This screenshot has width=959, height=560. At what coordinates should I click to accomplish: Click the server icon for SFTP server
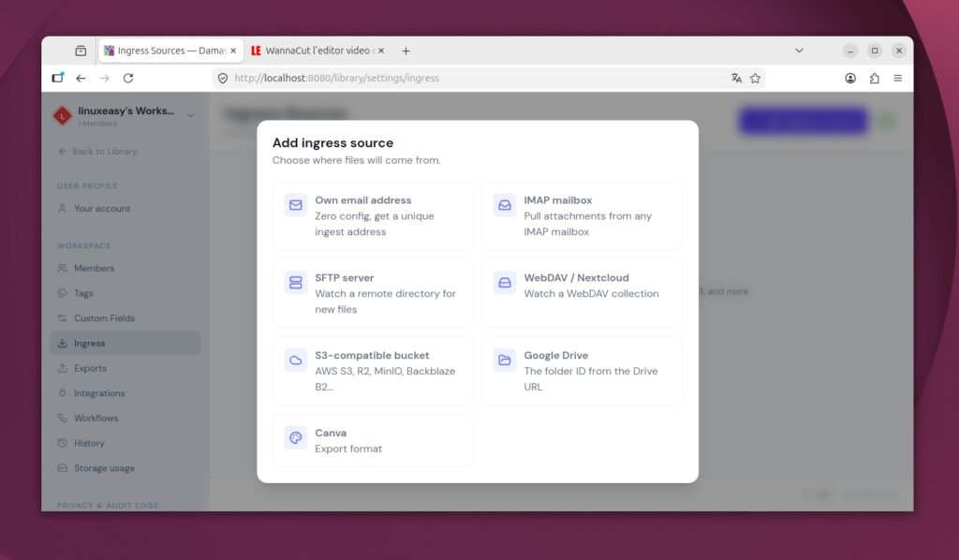tap(295, 283)
